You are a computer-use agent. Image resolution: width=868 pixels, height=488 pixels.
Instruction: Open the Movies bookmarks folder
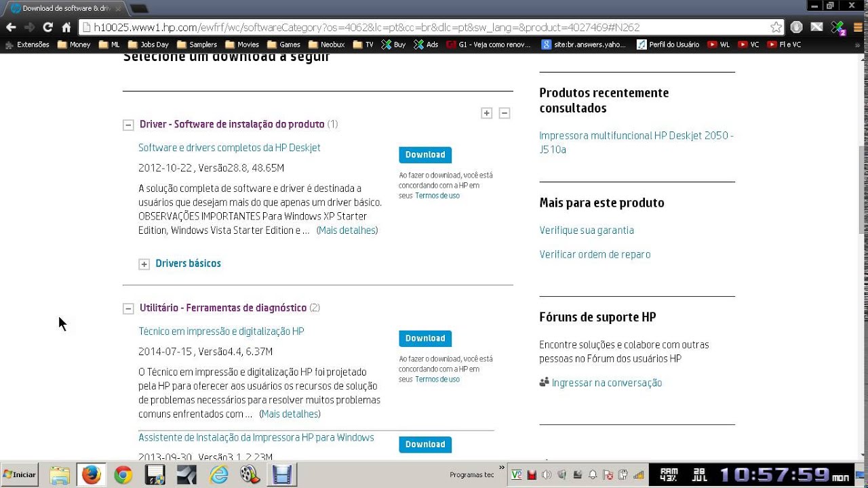point(242,45)
